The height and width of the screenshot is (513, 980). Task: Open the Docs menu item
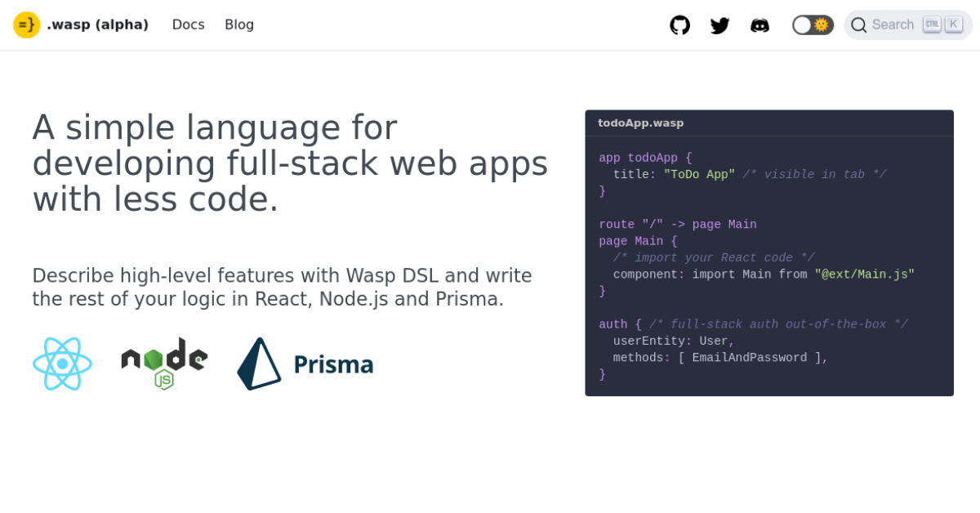(x=188, y=25)
